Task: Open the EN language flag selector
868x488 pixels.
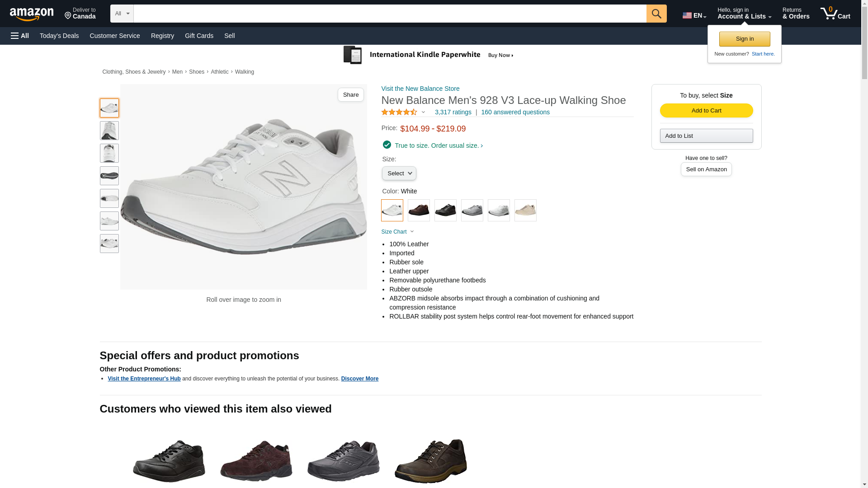Action: point(694,15)
